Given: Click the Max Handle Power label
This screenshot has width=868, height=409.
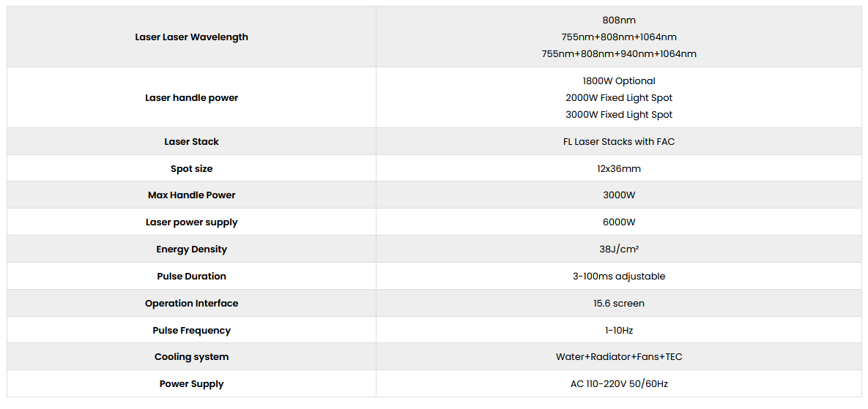Looking at the screenshot, I should coord(191,195).
